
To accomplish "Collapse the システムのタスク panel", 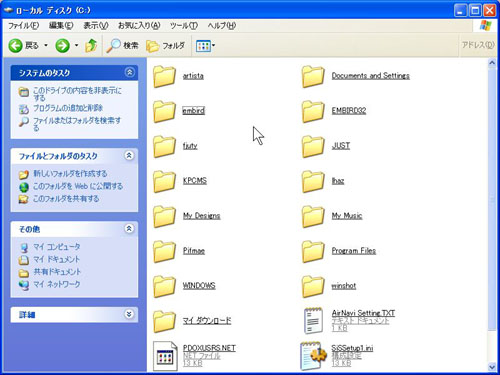I will pos(129,72).
